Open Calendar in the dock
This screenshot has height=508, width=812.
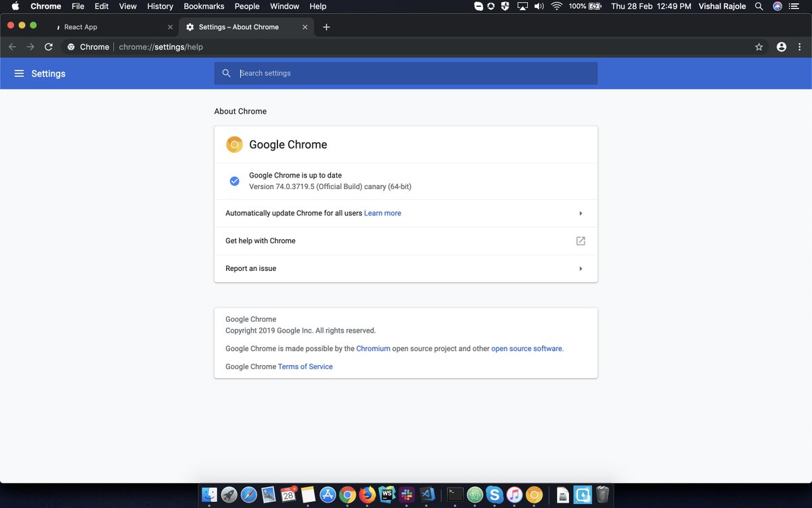click(x=288, y=494)
